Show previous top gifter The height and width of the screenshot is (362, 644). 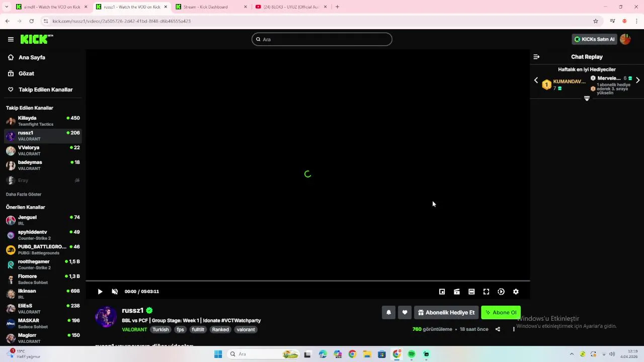pyautogui.click(x=536, y=80)
